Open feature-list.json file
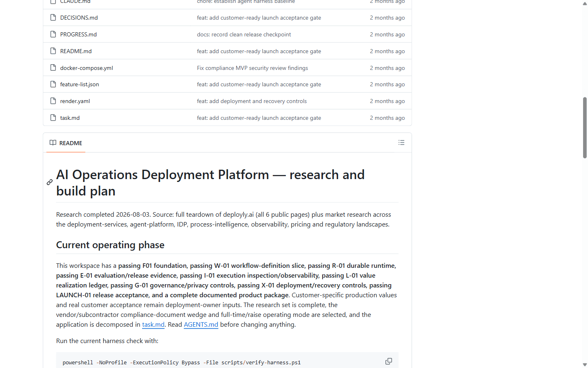This screenshot has width=588, height=368. pyautogui.click(x=80, y=84)
